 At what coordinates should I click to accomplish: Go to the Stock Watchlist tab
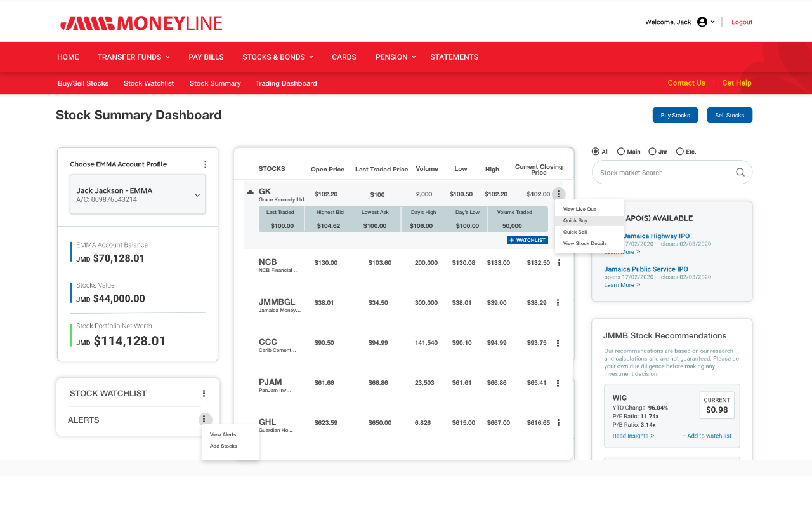149,83
